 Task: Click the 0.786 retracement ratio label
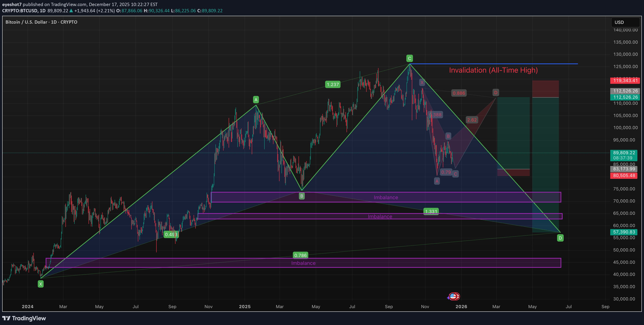point(300,255)
